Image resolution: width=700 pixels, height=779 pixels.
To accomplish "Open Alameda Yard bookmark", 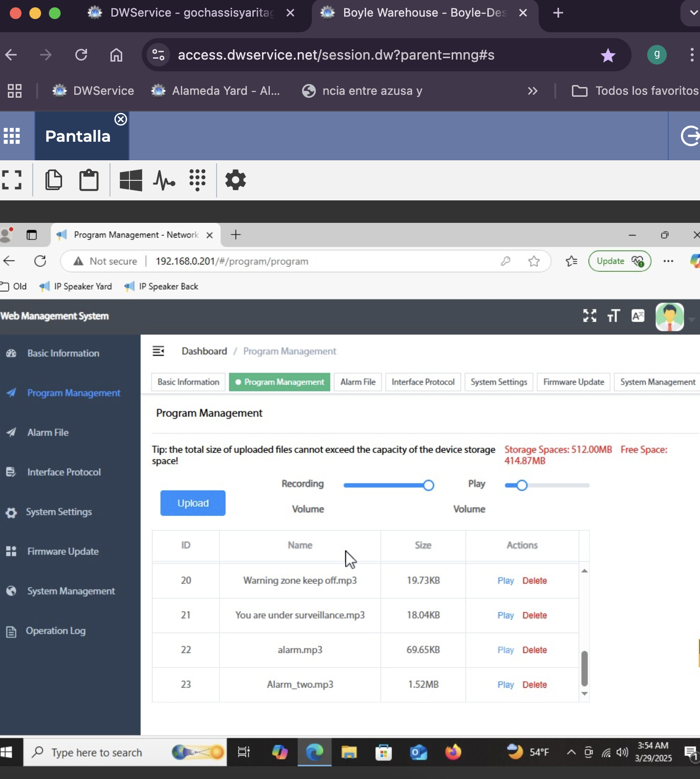I will point(216,91).
